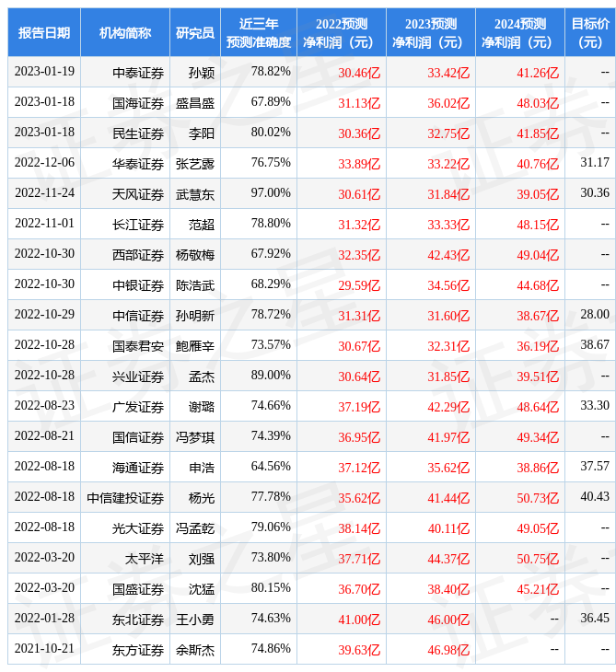Click accuracy value 89.00%

271,375
